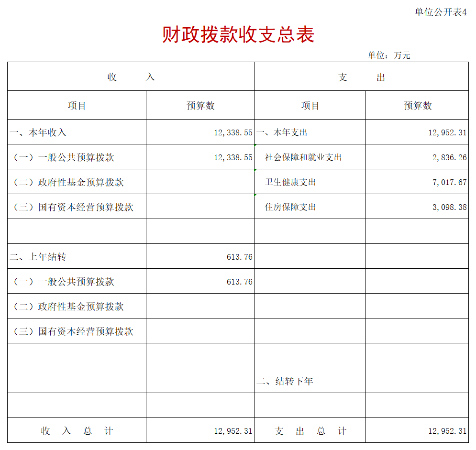Click the 一、本年收入 row label
The height and width of the screenshot is (450, 476).
(x=38, y=132)
